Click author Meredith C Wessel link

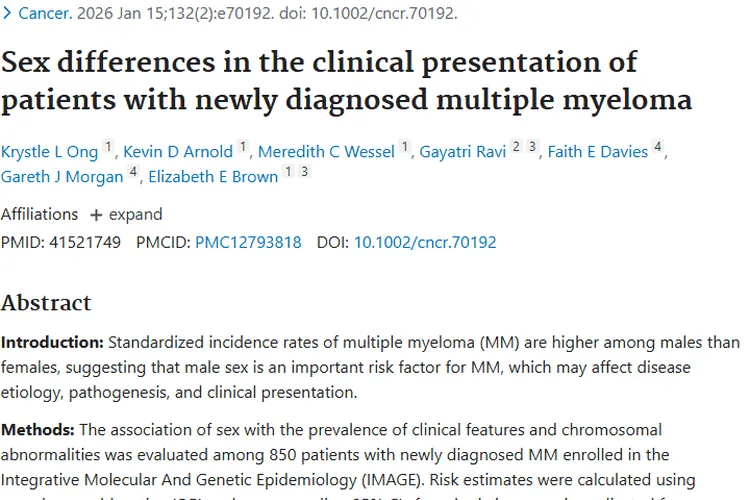(327, 152)
